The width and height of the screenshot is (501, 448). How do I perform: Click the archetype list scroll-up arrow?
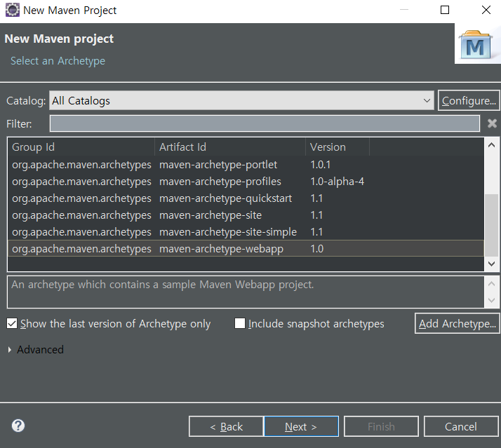[x=492, y=145]
